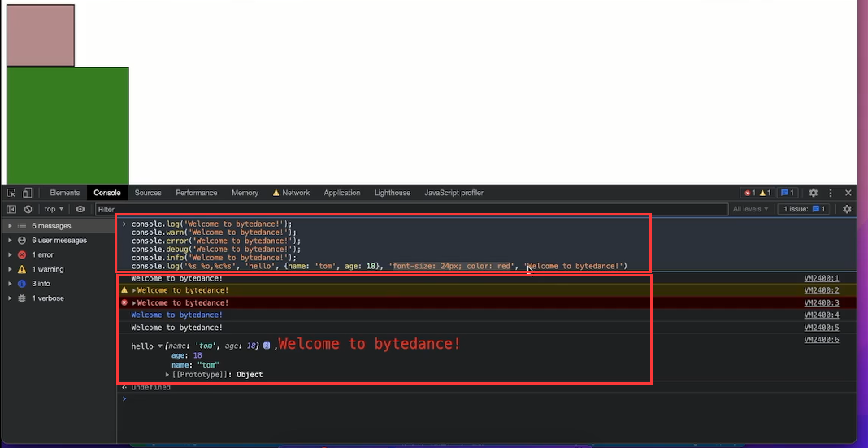This screenshot has height=448, width=868.
Task: Click the name: "tom" property line
Action: point(195,365)
